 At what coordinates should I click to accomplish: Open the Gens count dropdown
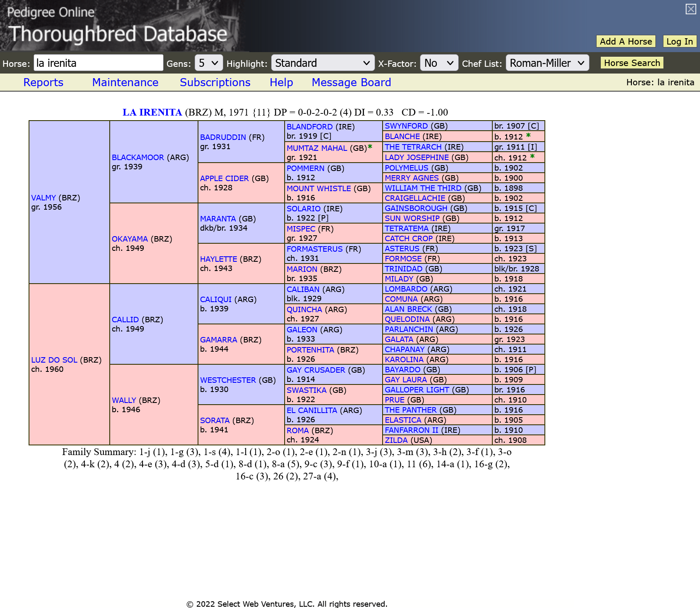(x=209, y=63)
